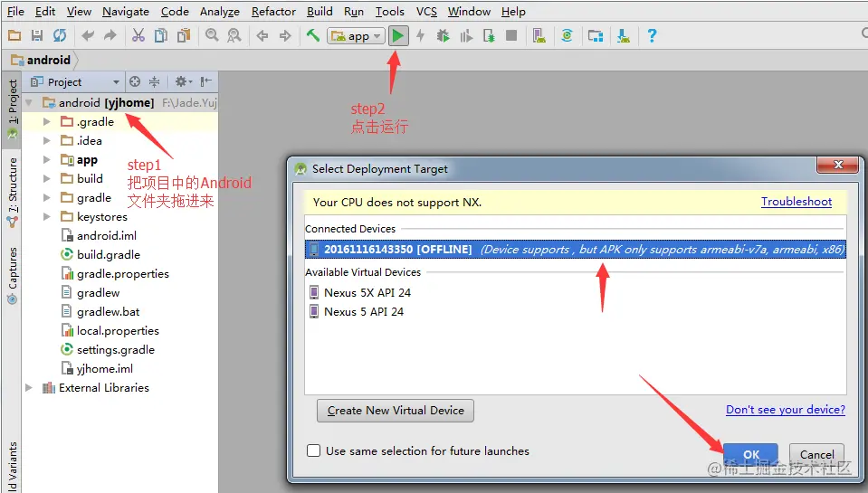The image size is (868, 493).
Task: Click the Attach Debugger to Process icon
Action: [489, 36]
